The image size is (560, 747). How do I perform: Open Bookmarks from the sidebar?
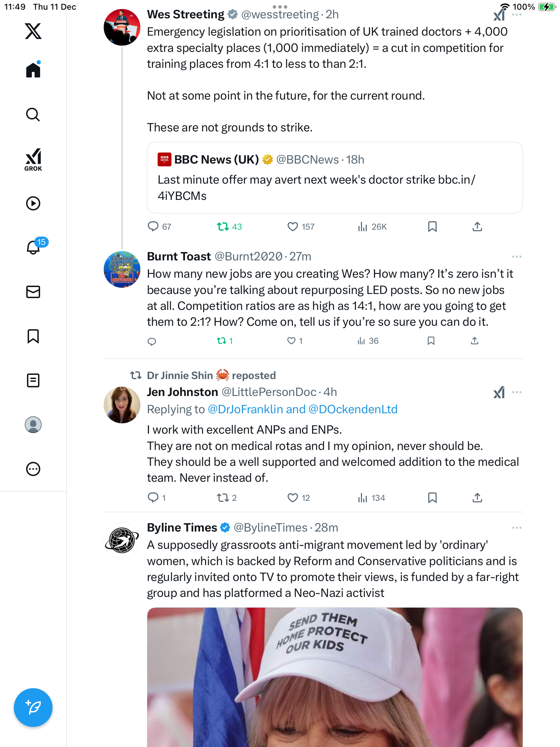point(33,336)
